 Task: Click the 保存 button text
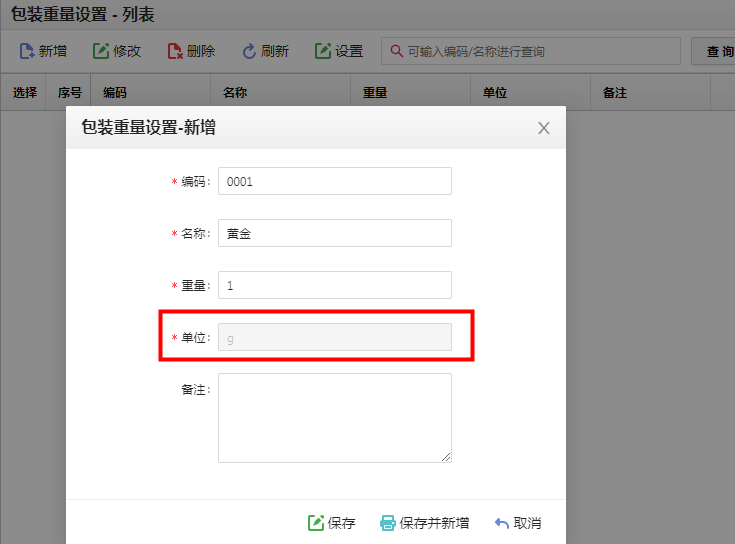[341, 523]
